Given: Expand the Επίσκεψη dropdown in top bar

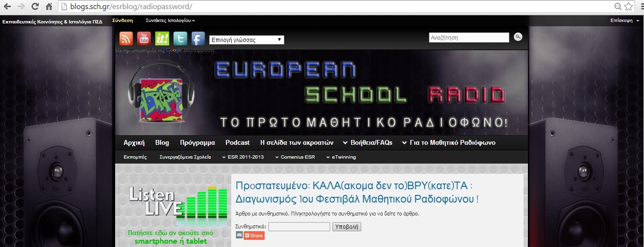Looking at the screenshot, I should pyautogui.click(x=624, y=21).
